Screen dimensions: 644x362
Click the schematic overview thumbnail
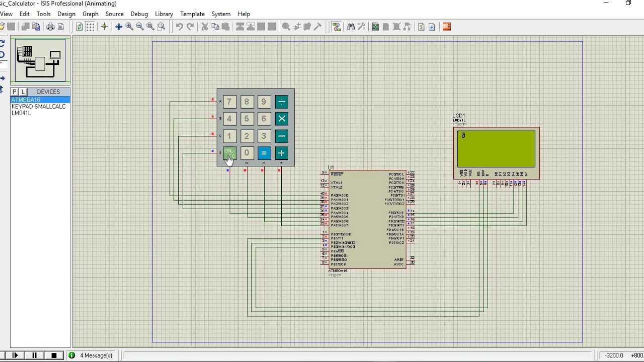point(40,60)
